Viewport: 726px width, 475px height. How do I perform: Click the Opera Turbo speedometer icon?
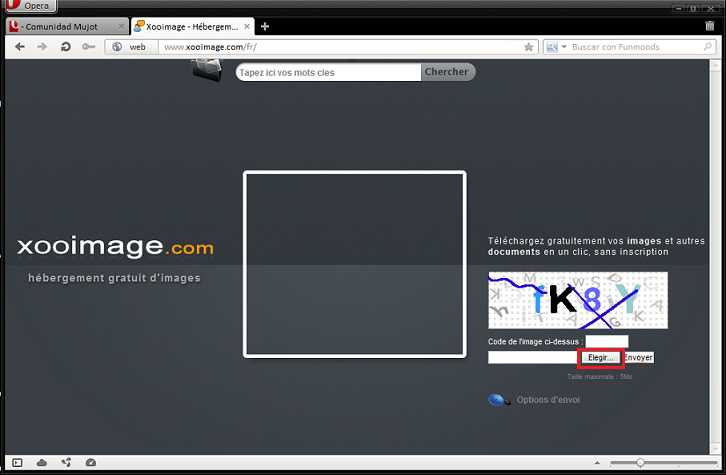point(91,462)
